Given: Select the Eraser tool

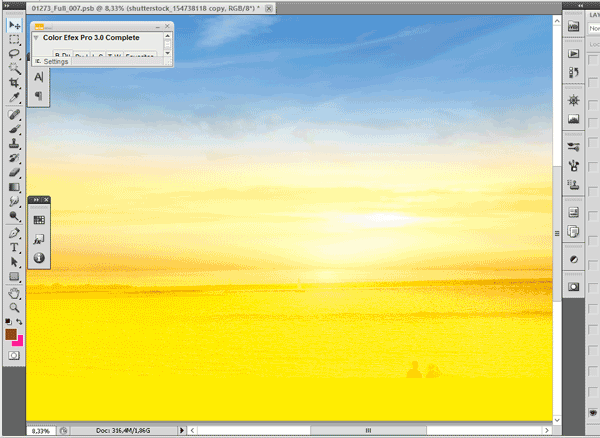Looking at the screenshot, I should click(x=14, y=173).
